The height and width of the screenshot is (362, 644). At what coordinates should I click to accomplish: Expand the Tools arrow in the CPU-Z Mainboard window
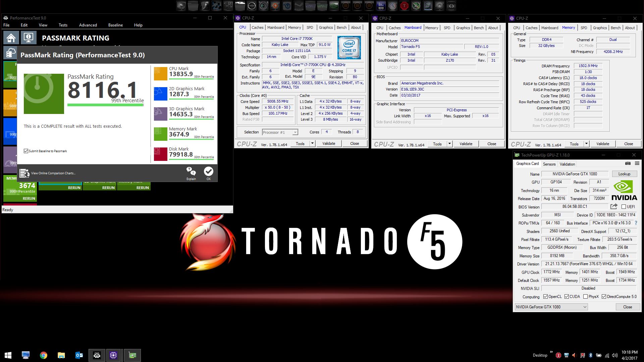pos(449,144)
